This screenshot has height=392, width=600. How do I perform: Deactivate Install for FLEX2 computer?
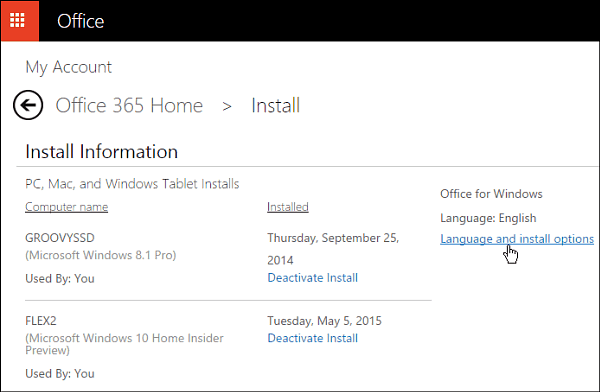pos(313,338)
